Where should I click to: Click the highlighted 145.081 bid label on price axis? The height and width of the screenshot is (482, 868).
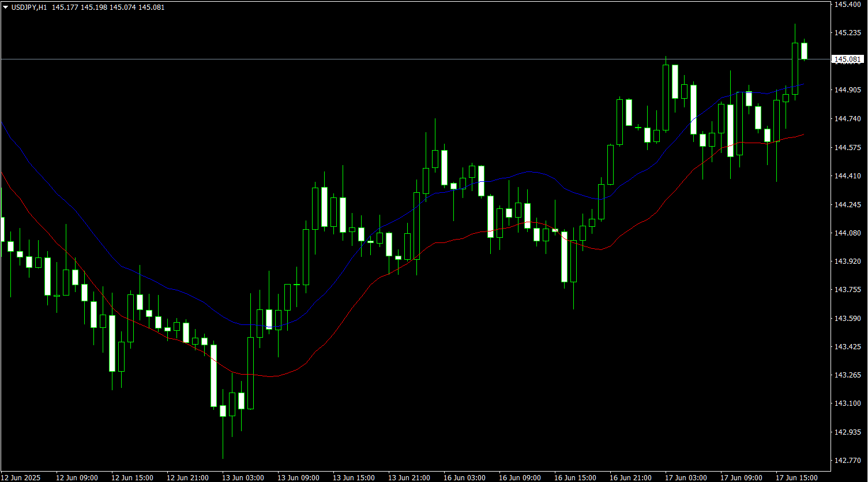[848, 59]
